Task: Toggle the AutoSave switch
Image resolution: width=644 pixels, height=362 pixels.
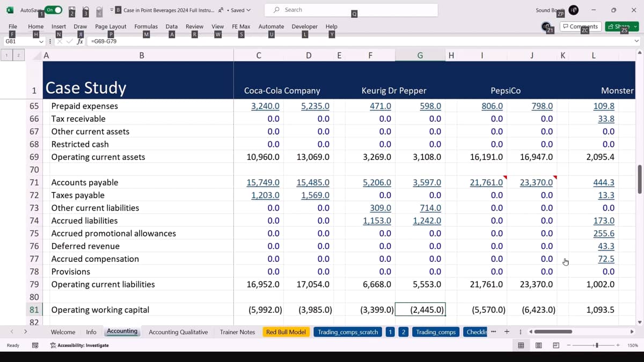Action: click(x=53, y=10)
